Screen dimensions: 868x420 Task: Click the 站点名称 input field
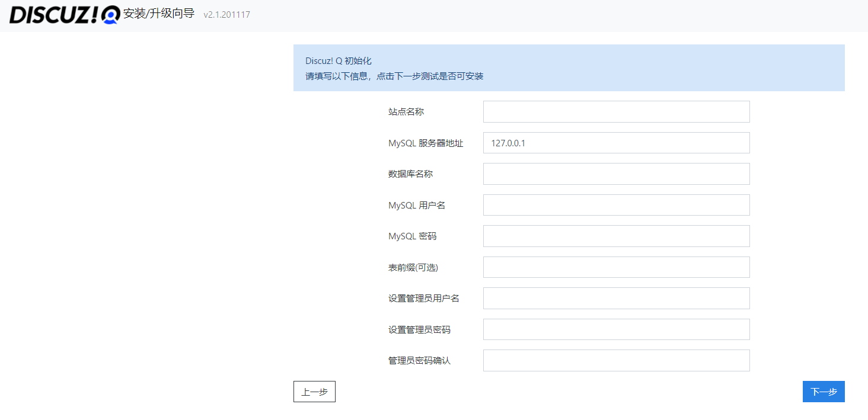(616, 111)
